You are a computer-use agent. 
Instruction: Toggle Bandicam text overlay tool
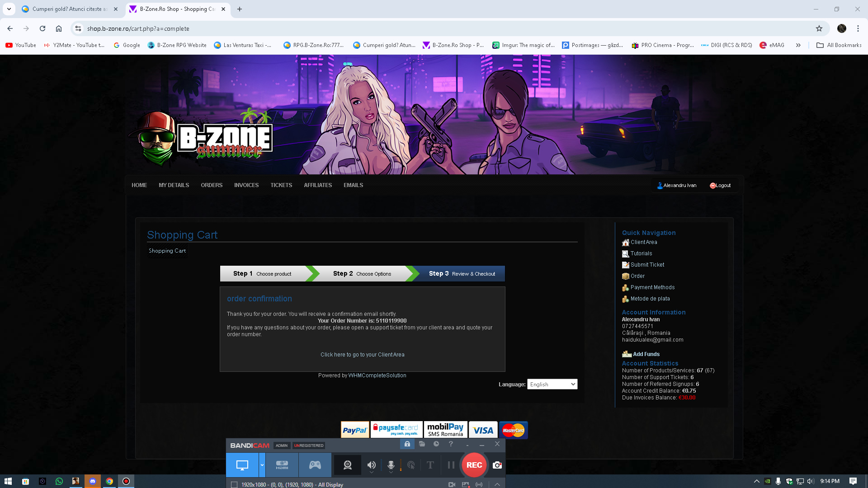click(430, 465)
